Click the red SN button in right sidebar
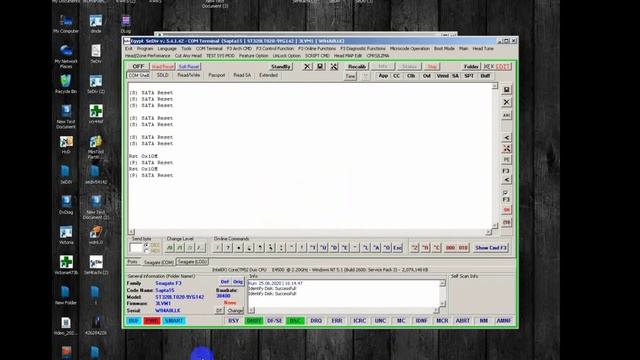This screenshot has height=360, width=640. [x=507, y=210]
